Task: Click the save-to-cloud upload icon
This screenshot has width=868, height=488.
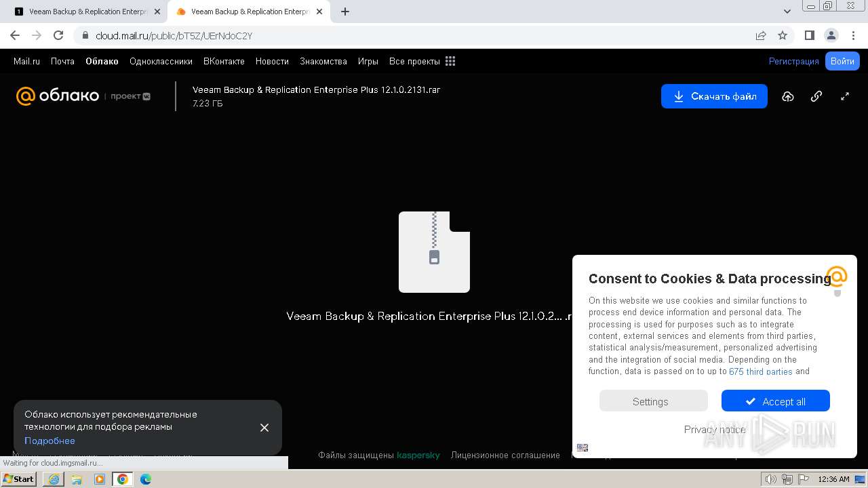Action: [787, 96]
